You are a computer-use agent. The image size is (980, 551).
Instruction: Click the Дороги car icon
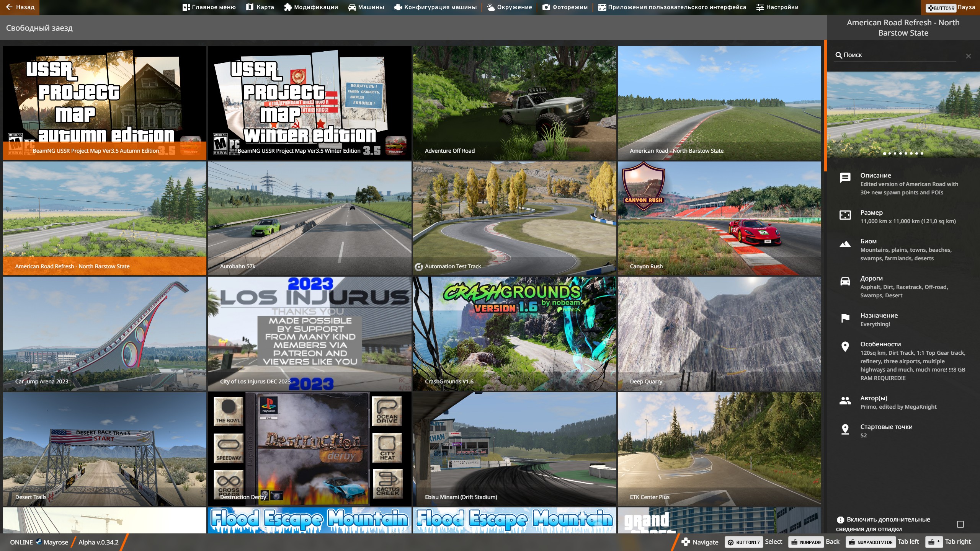(845, 281)
